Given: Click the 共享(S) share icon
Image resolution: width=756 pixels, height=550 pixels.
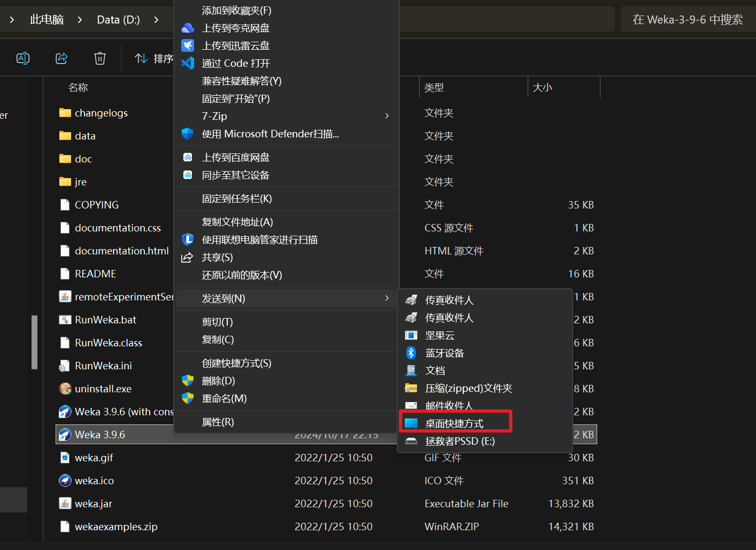Looking at the screenshot, I should [187, 257].
